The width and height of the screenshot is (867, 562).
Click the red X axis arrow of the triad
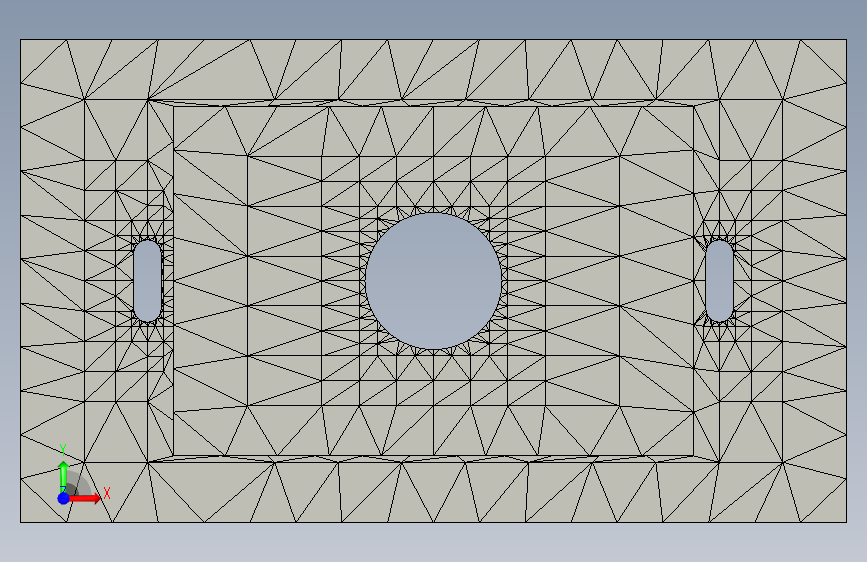coord(85,498)
